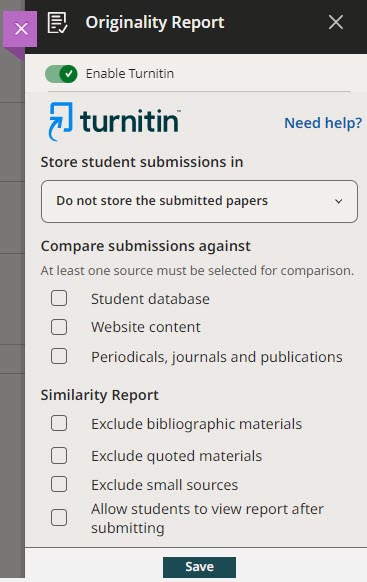Image resolution: width=367 pixels, height=582 pixels.
Task: Enable Exclude small sources checkbox
Action: (x=59, y=484)
